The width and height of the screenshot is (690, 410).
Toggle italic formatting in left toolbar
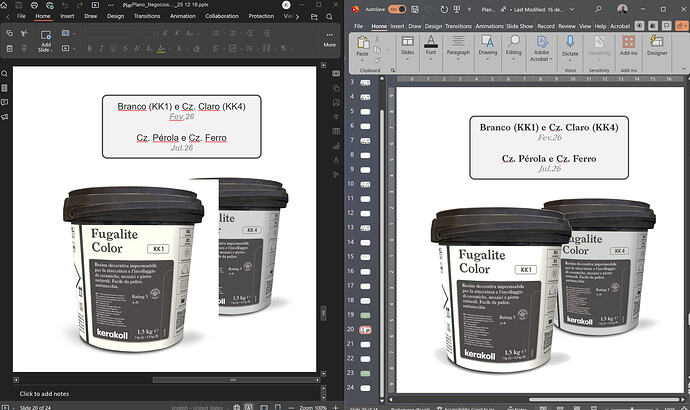(x=102, y=48)
